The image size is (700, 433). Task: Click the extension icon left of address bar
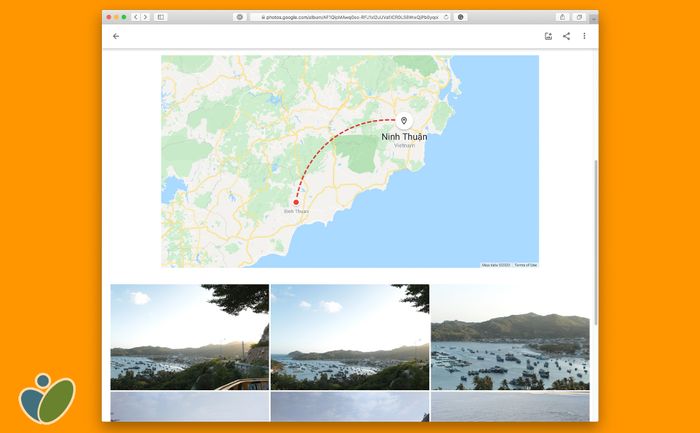(x=240, y=17)
